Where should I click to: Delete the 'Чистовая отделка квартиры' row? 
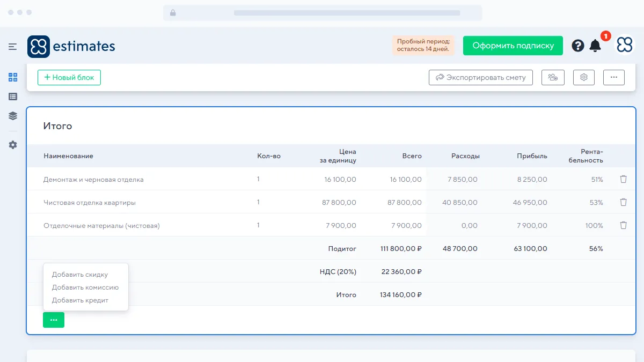click(x=623, y=202)
